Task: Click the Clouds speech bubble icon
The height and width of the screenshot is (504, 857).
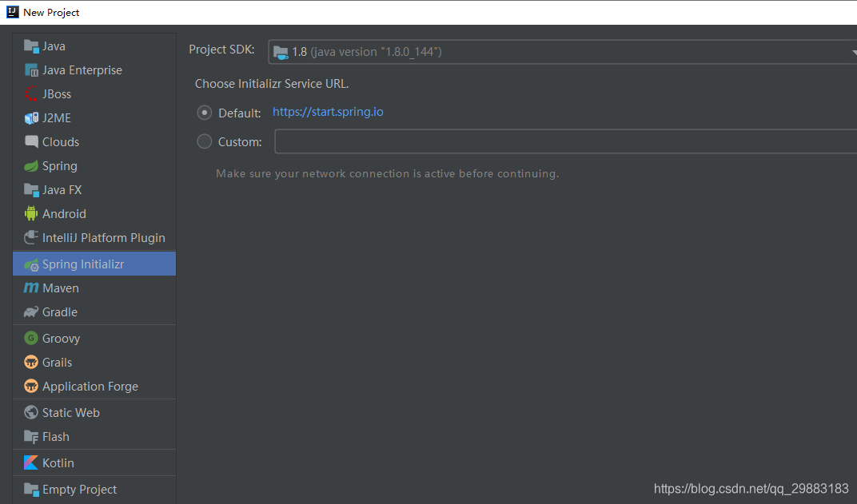Action: [31, 142]
